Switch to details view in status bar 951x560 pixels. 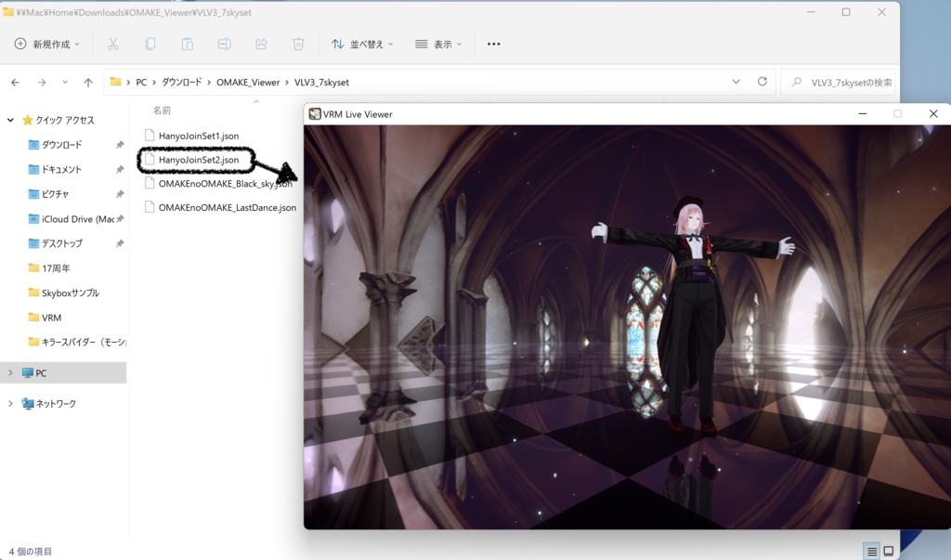[872, 551]
